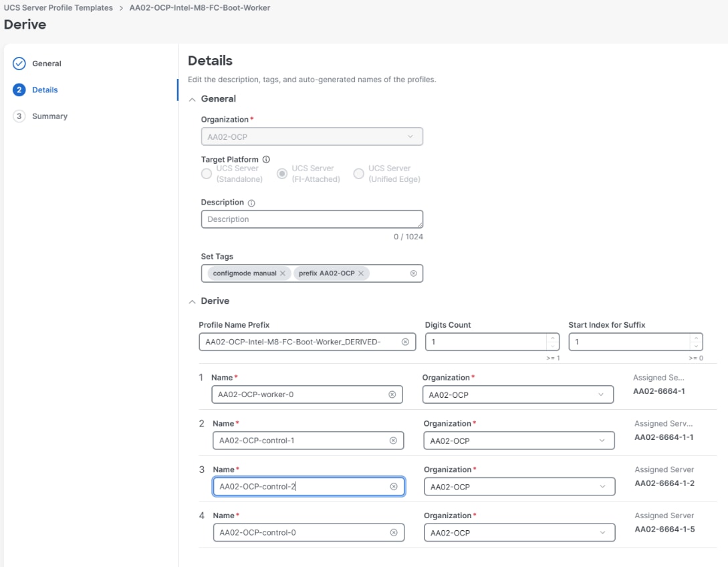
Task: Click the Description info icon
Action: [x=251, y=203]
